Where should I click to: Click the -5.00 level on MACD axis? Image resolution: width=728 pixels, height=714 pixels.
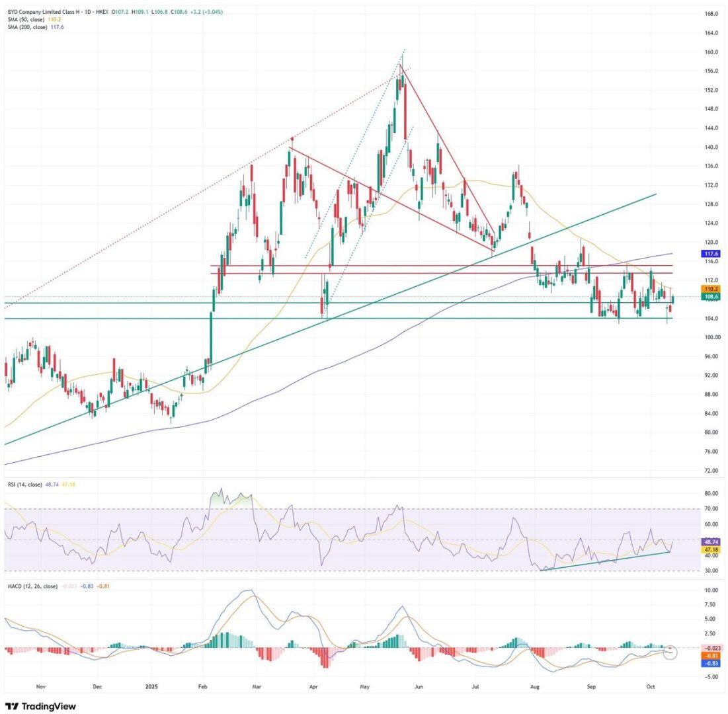pos(711,677)
